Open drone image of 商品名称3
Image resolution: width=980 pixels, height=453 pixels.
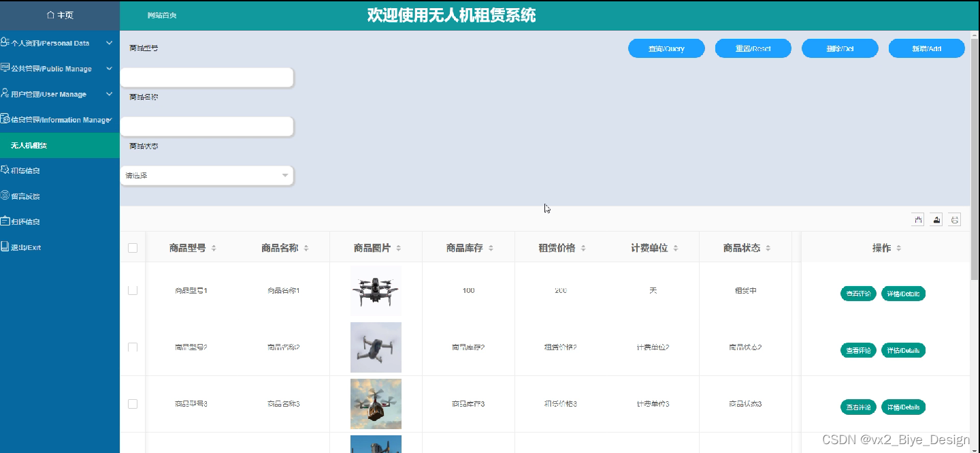coord(376,404)
